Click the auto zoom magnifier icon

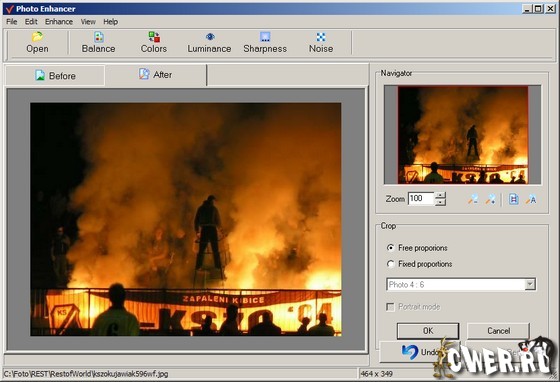coord(531,199)
